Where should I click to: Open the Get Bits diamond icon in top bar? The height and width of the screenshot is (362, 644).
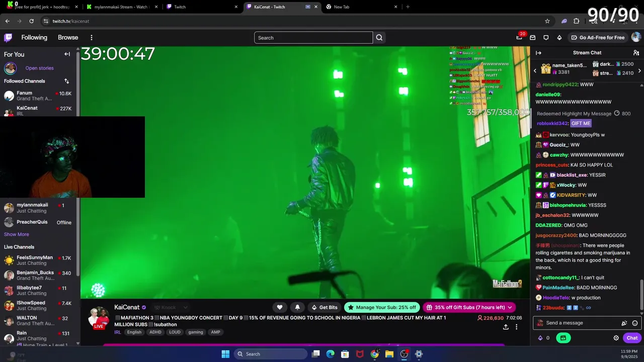(559, 37)
